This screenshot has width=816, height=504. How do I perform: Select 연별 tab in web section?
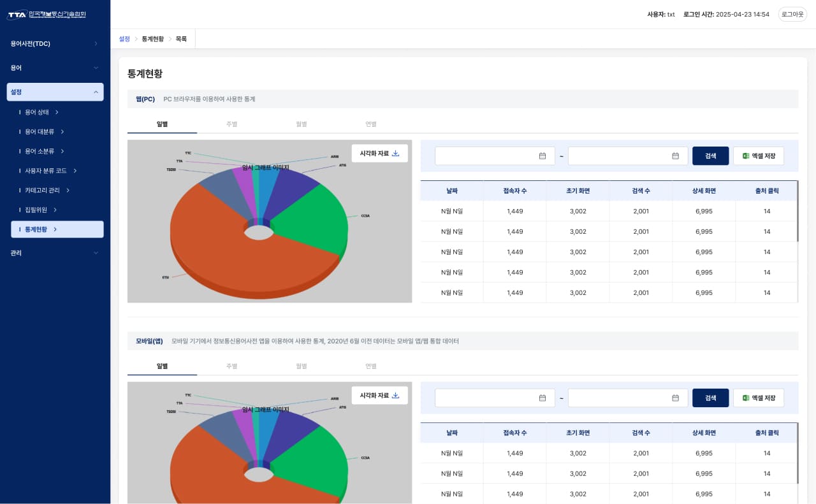370,124
